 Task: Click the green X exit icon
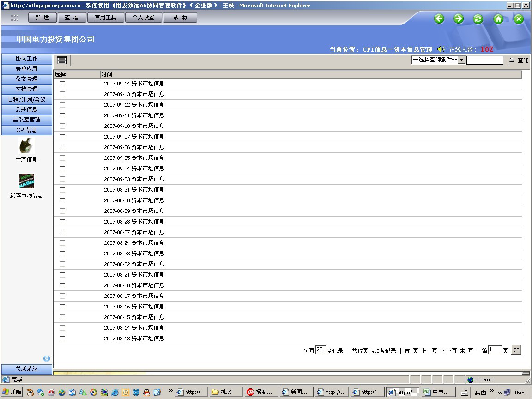[519, 18]
